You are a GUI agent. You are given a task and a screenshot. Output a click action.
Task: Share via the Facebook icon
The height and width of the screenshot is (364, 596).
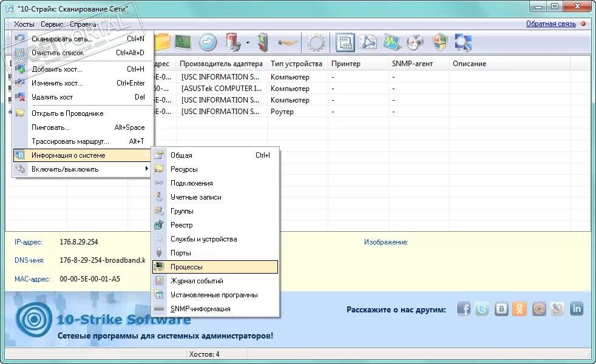(463, 309)
